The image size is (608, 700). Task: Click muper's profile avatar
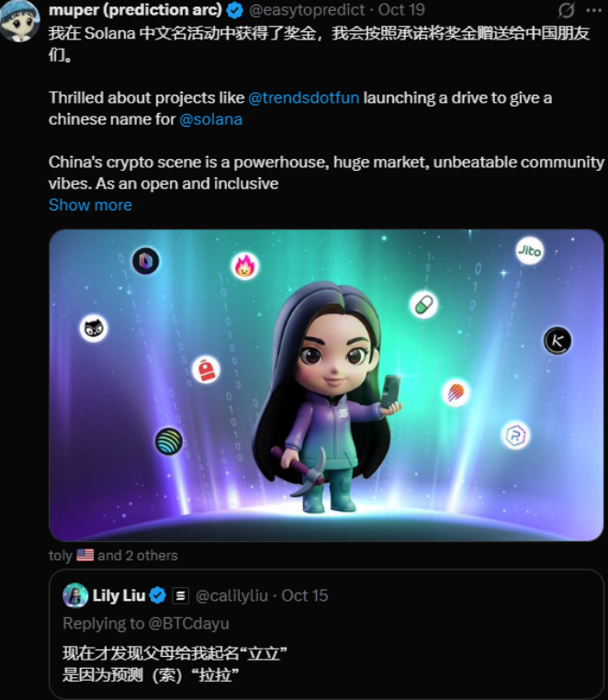pyautogui.click(x=21, y=18)
